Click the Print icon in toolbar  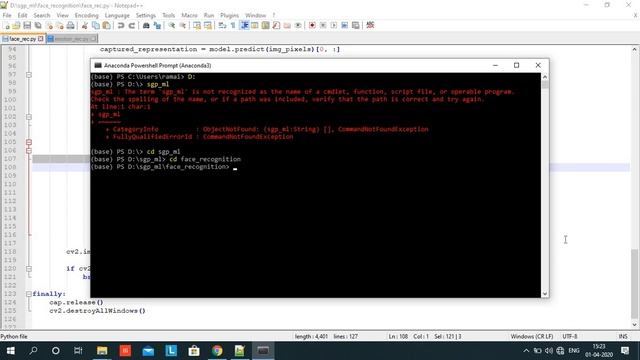point(70,25)
